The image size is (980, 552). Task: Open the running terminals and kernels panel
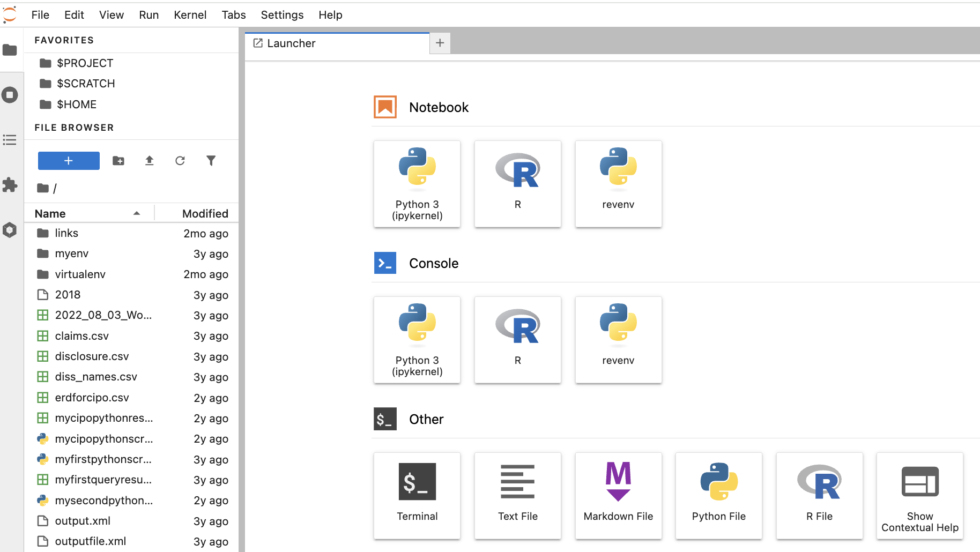click(10, 95)
